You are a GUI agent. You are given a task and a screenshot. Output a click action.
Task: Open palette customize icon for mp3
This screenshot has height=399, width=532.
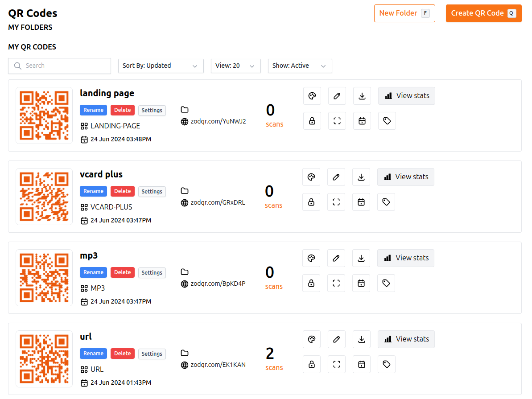(x=311, y=258)
